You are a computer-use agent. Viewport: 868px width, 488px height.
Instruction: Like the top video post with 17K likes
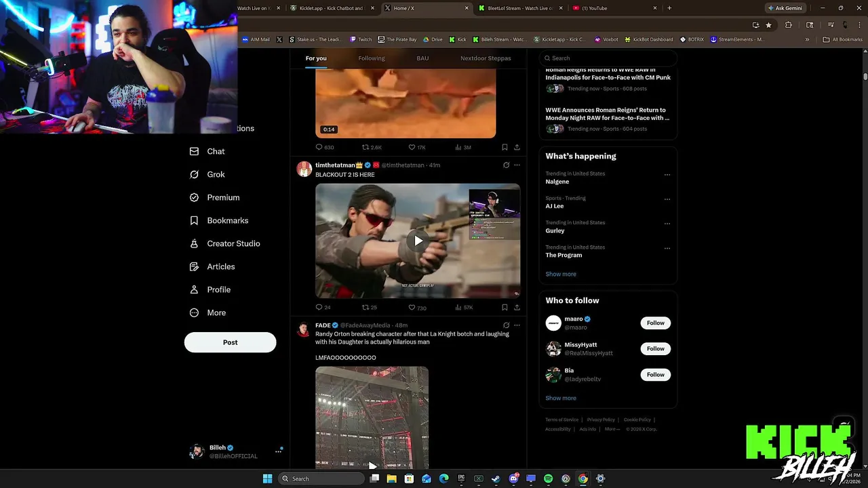pos(416,147)
